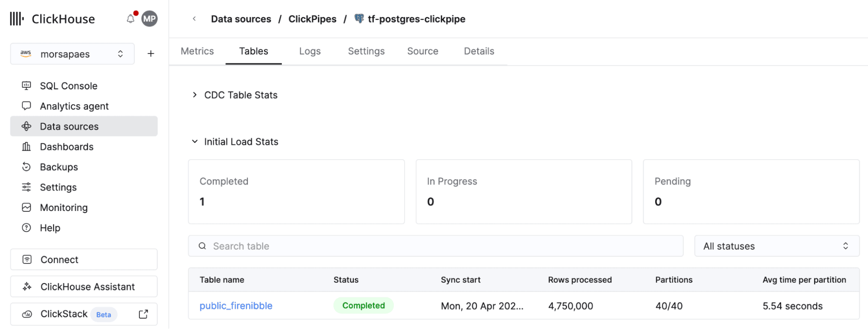
Task: Click the Connect button
Action: tap(84, 260)
